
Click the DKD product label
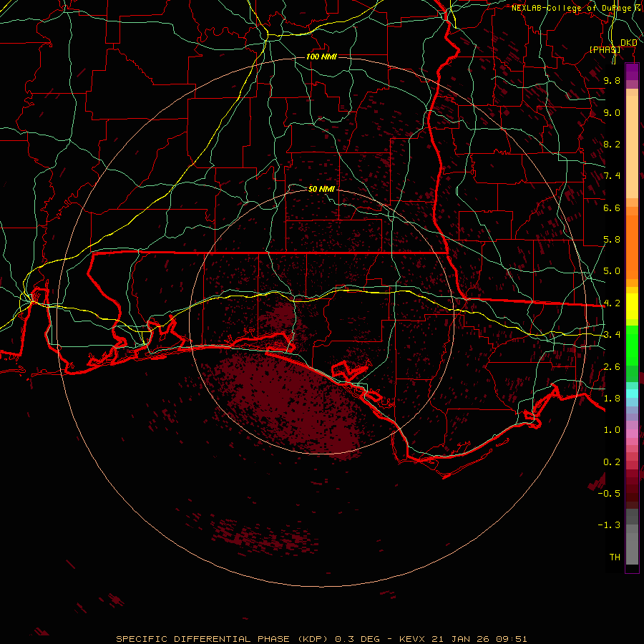(x=628, y=43)
